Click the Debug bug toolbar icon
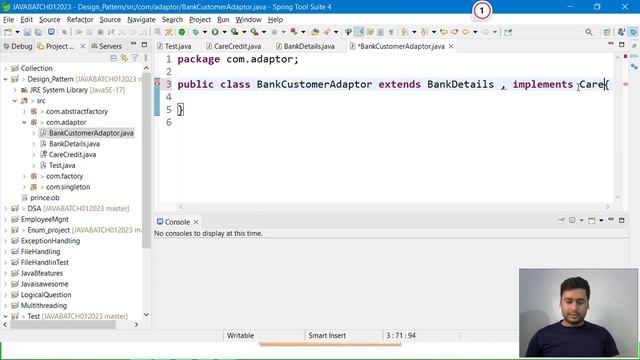Viewport: 640px width, 360px height. click(x=196, y=32)
